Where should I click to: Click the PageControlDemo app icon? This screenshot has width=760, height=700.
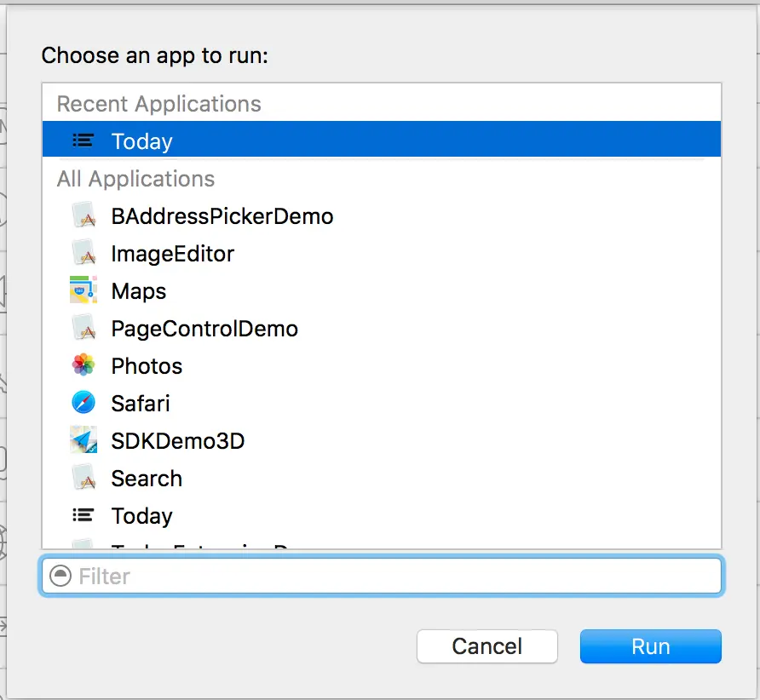click(83, 329)
